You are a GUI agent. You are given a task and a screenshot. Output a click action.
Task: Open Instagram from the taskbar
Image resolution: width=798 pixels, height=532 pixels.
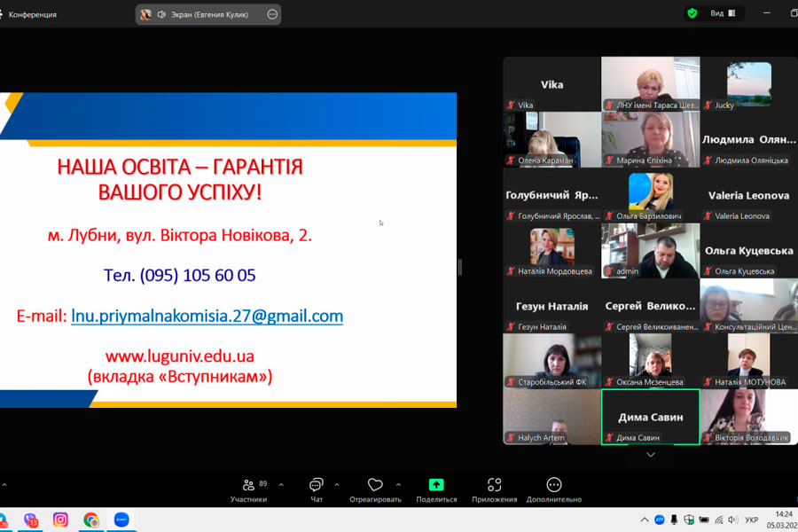tap(60, 520)
